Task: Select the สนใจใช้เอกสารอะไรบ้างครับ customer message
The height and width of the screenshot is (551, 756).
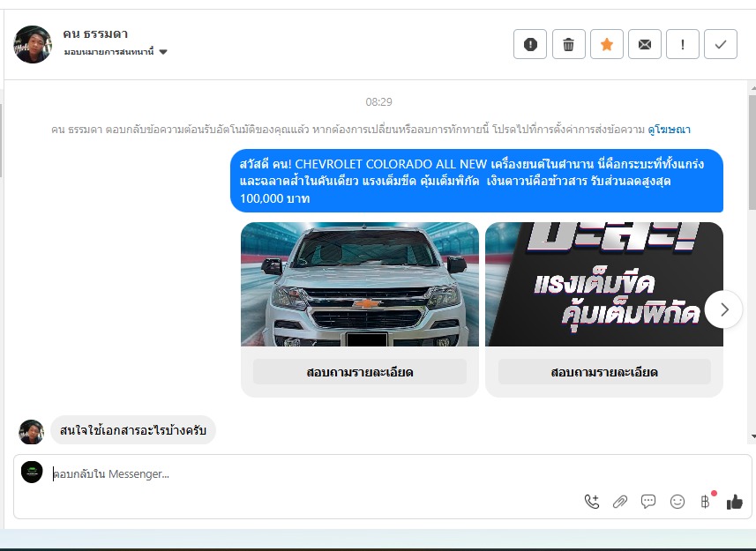Action: pos(133,430)
